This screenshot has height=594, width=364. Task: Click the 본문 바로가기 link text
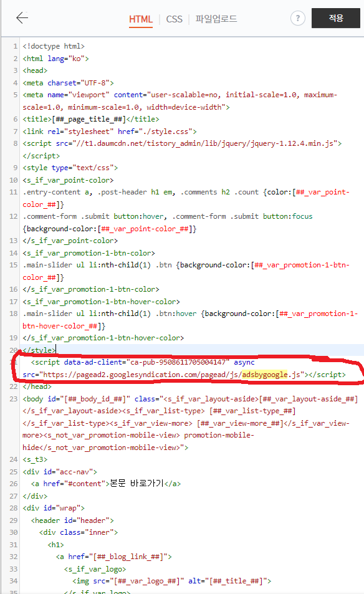136,484
